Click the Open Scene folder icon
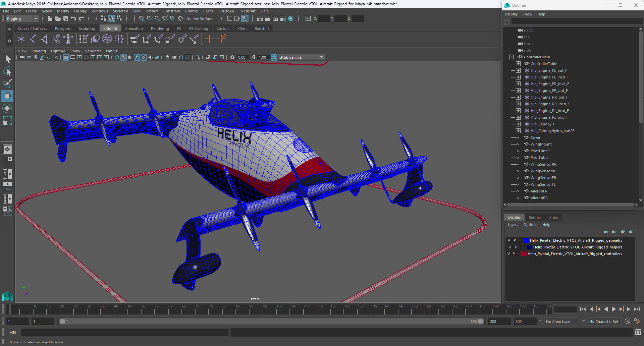The image size is (644, 346). (x=58, y=18)
